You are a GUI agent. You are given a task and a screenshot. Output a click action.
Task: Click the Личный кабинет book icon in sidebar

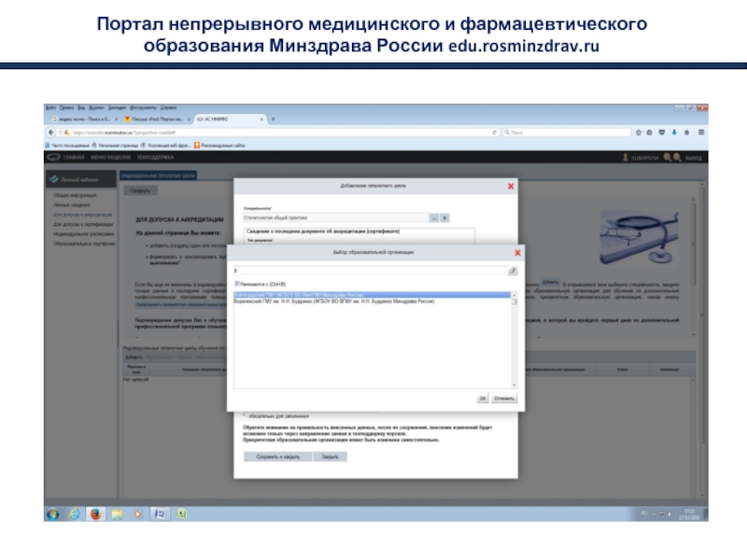[x=53, y=179]
